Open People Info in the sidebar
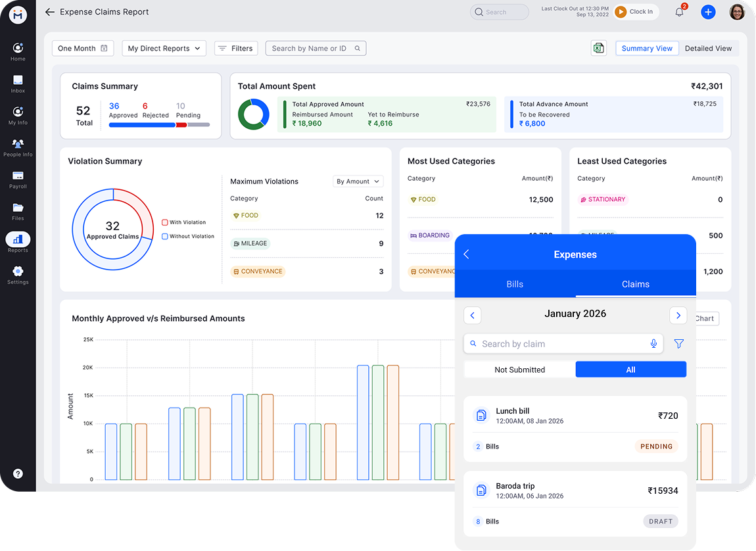756x551 pixels. pyautogui.click(x=18, y=147)
